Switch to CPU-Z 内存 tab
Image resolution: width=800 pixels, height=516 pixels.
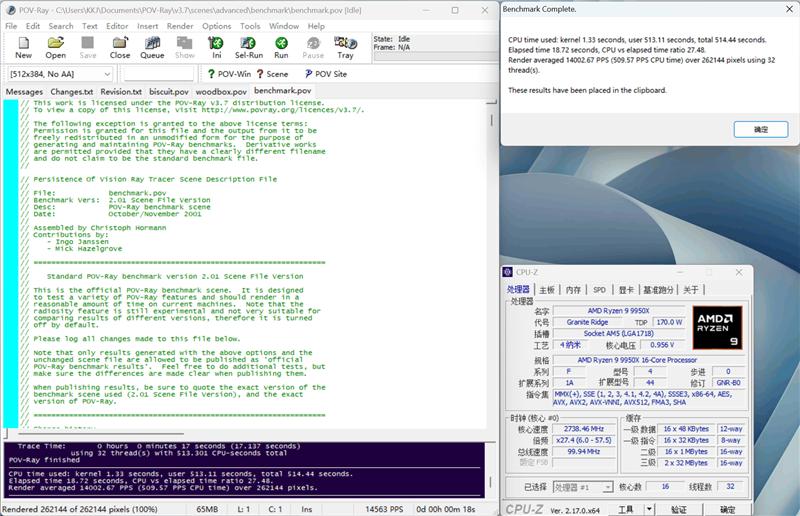pyautogui.click(x=573, y=290)
